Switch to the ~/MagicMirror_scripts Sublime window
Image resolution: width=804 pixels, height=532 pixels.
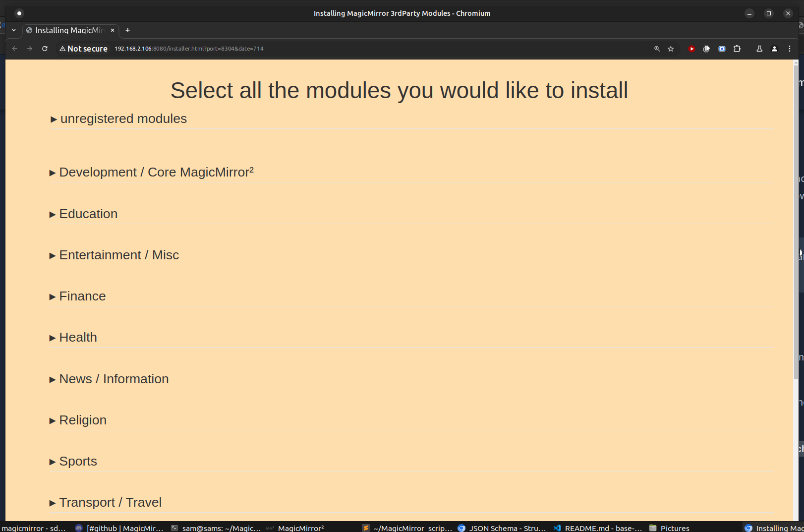coord(407,528)
